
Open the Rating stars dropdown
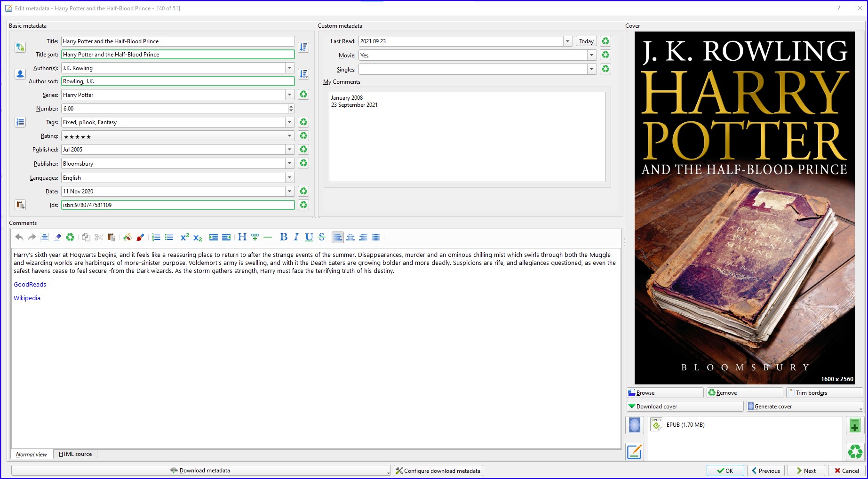tap(290, 136)
